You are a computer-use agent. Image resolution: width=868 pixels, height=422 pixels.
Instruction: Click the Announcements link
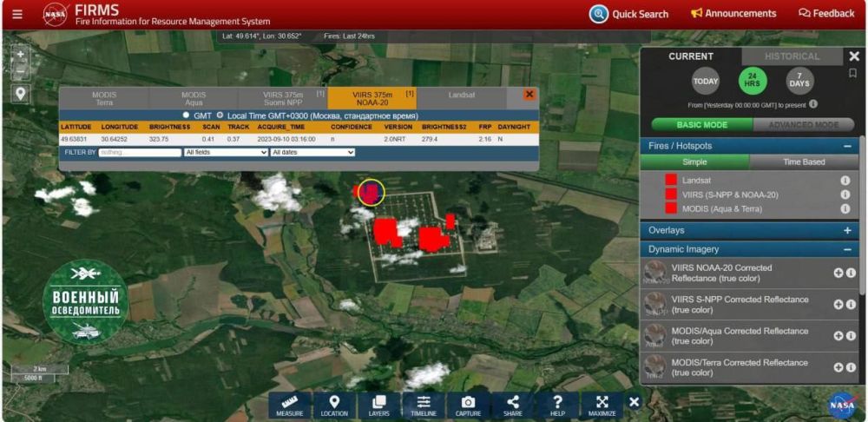733,14
